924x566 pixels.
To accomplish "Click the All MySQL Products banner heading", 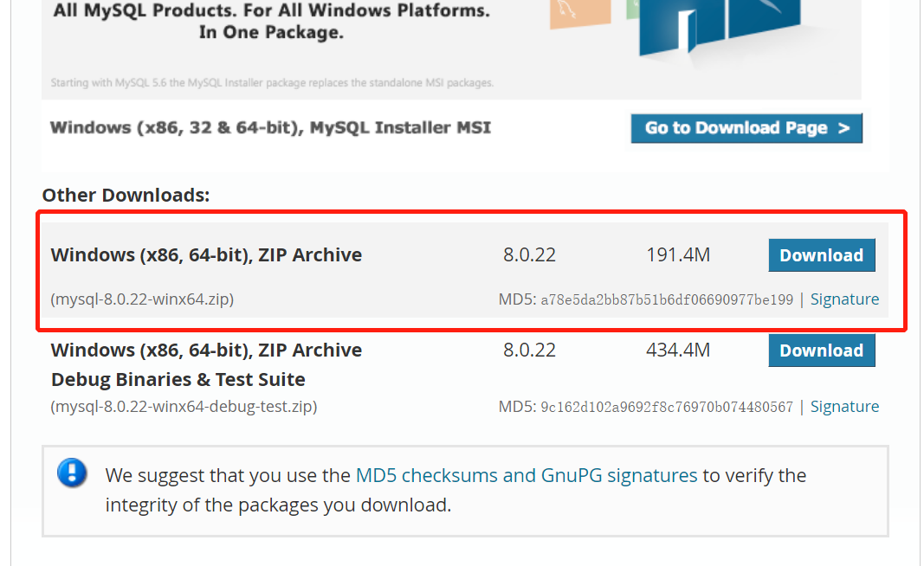I will [271, 21].
